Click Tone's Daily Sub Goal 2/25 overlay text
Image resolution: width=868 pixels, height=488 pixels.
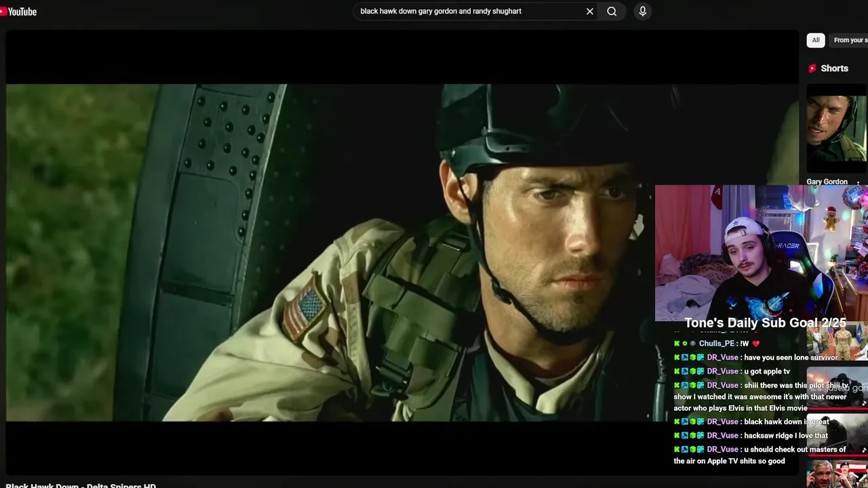click(x=765, y=323)
